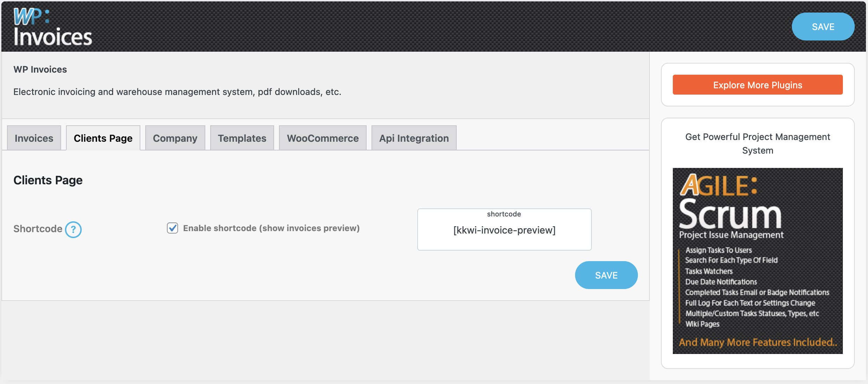Click the Enable shortcode label text
This screenshot has height=384, width=868.
271,228
